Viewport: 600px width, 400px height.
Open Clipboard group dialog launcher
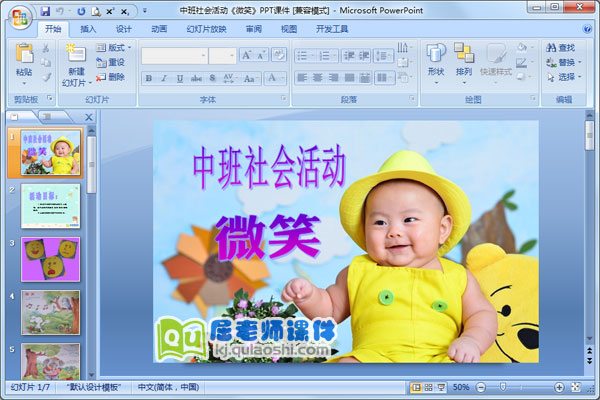point(49,98)
